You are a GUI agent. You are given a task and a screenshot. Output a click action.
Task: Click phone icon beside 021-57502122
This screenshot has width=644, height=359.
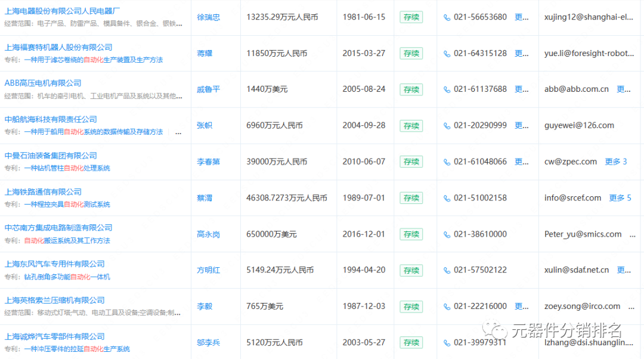(x=447, y=270)
